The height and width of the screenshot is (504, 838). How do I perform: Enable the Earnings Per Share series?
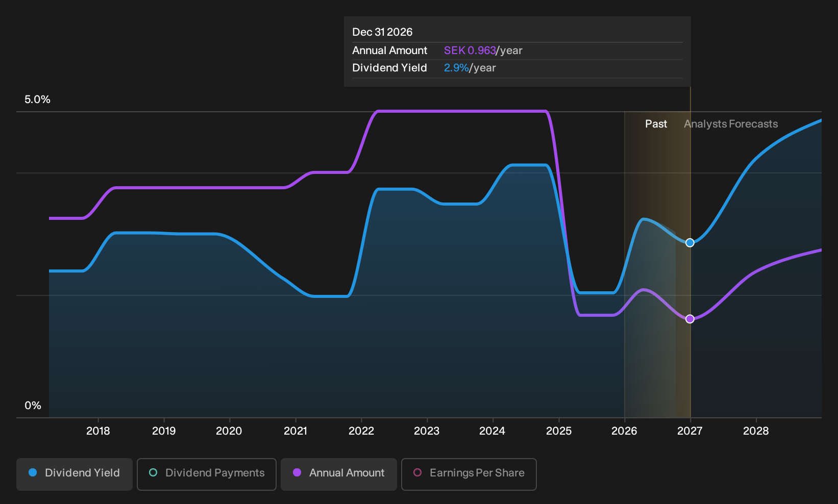click(x=469, y=474)
